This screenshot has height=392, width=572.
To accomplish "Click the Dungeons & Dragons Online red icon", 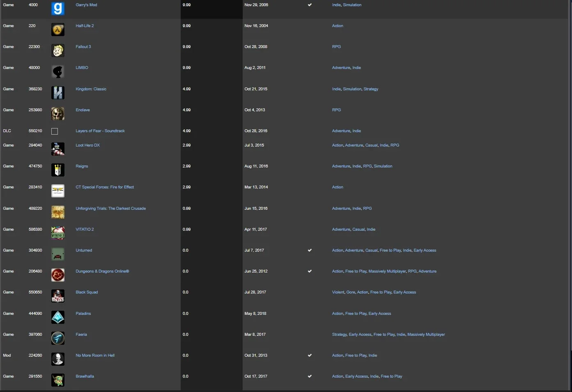I will click(58, 275).
